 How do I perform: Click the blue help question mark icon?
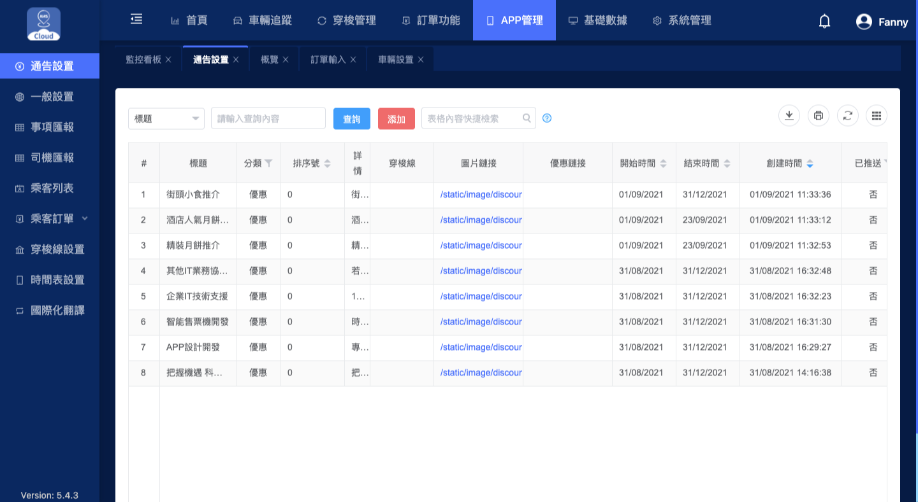tap(547, 119)
